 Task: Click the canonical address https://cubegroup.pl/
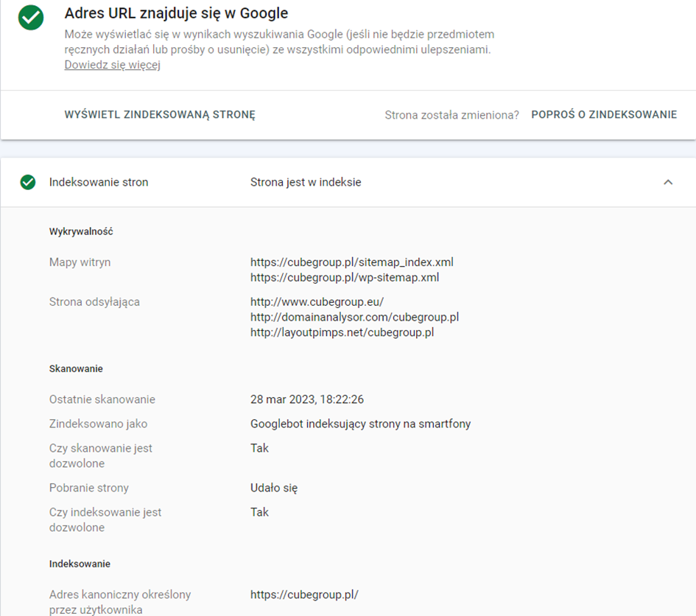point(304,595)
